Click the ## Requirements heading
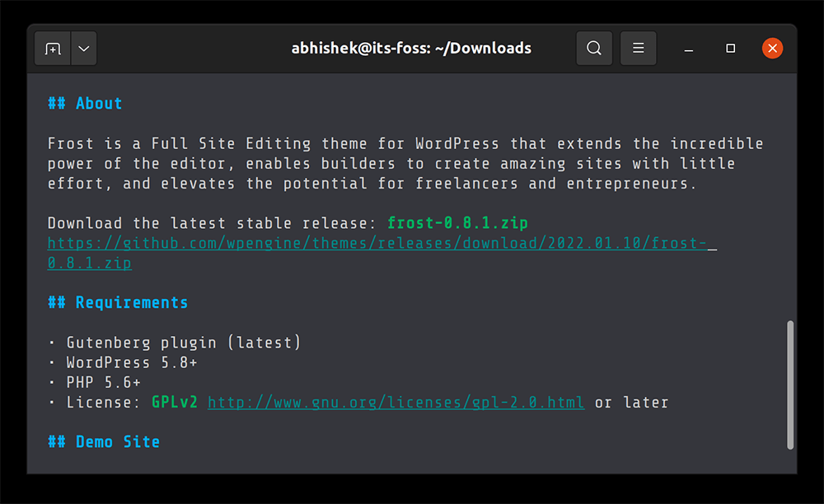The image size is (824, 504). tap(118, 302)
